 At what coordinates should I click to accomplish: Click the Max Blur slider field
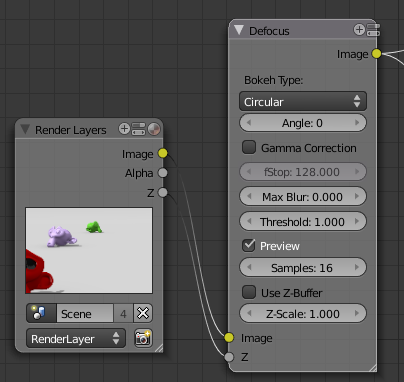click(x=303, y=197)
